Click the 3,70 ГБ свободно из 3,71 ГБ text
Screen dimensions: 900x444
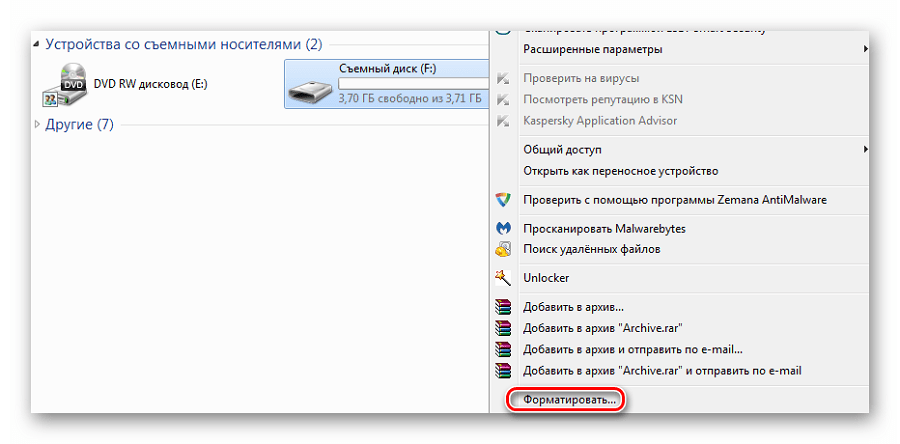410,99
